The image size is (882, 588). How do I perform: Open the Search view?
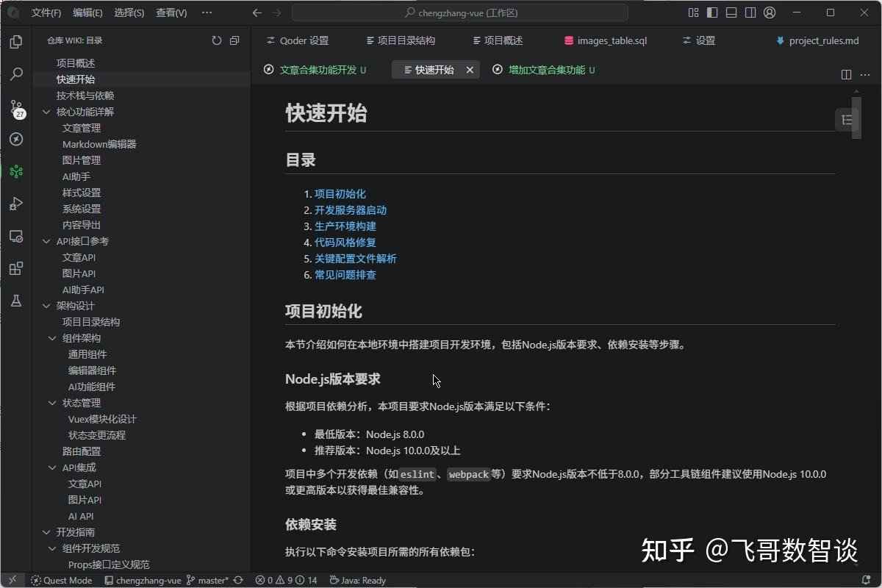tap(16, 73)
